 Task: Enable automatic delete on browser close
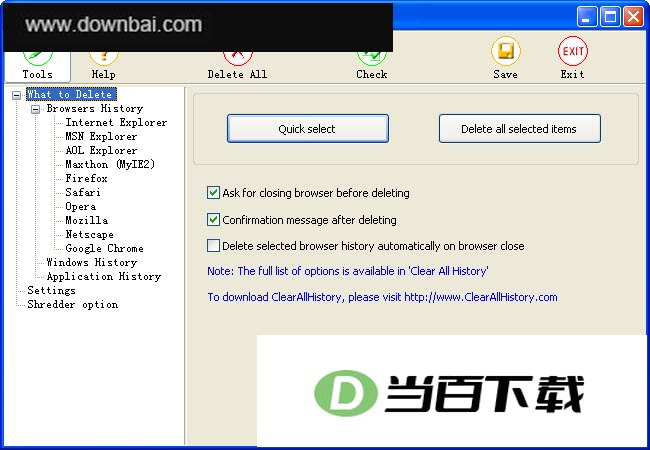pyautogui.click(x=213, y=246)
